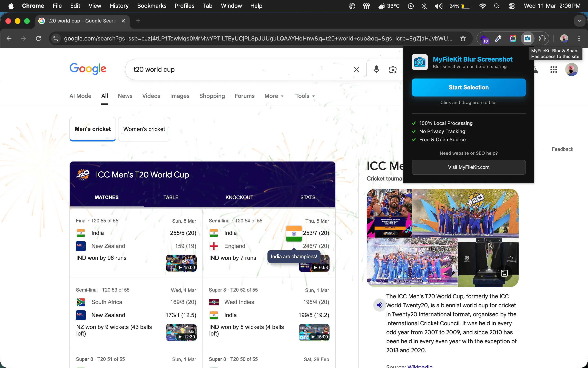Click the Bluetooth icon in the menu bar

click(x=424, y=6)
